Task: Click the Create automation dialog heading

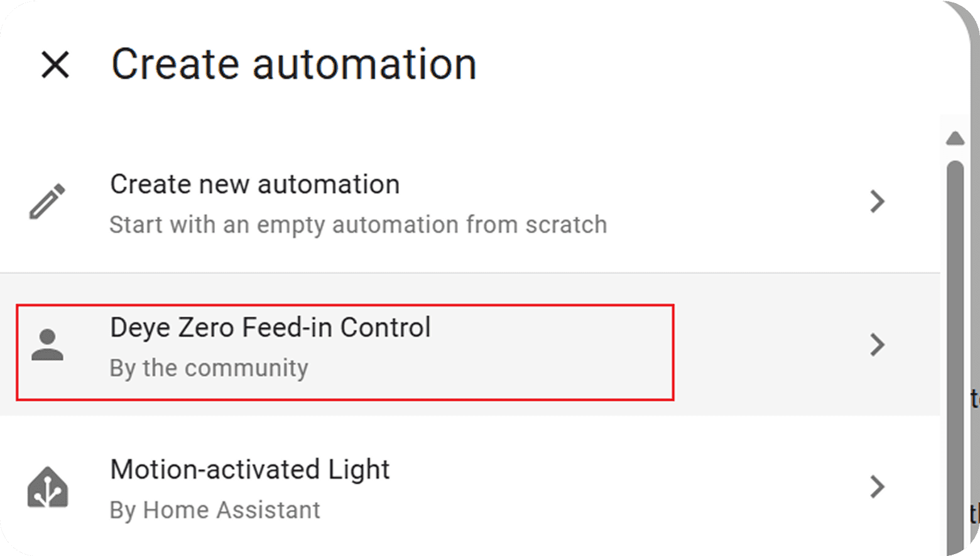Action: pos(293,65)
